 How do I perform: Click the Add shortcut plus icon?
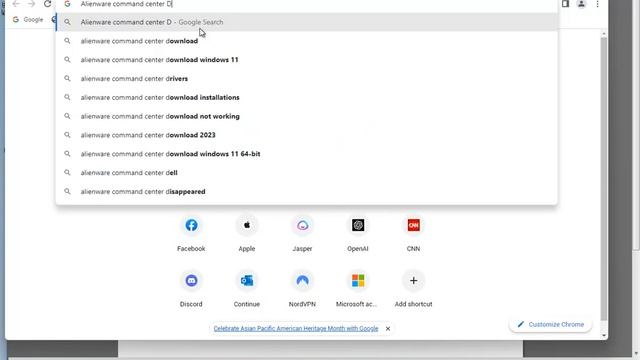413,281
